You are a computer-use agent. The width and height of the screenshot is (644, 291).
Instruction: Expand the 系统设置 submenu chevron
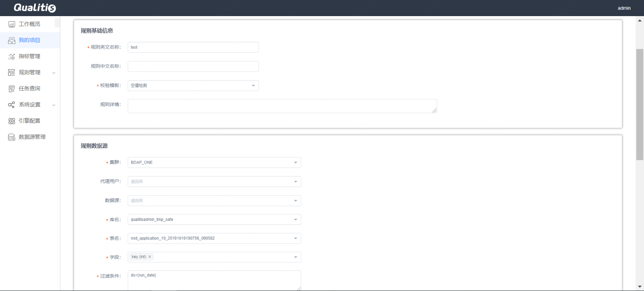(54, 105)
